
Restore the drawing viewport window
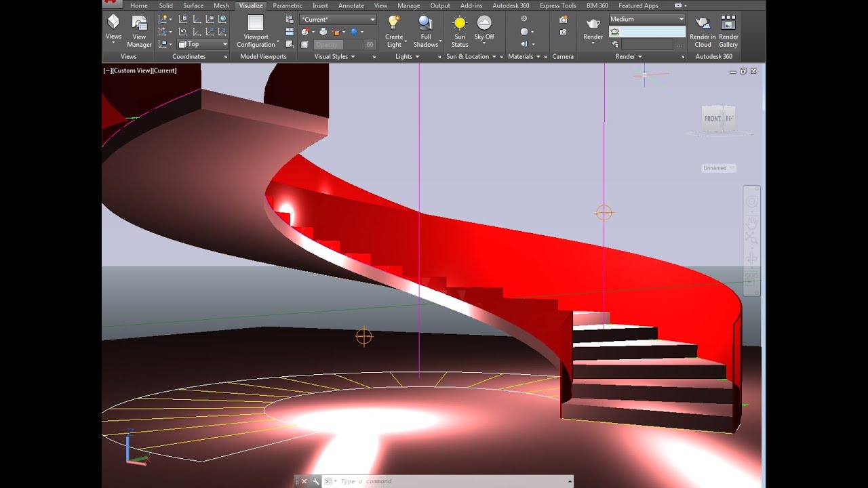tap(743, 70)
